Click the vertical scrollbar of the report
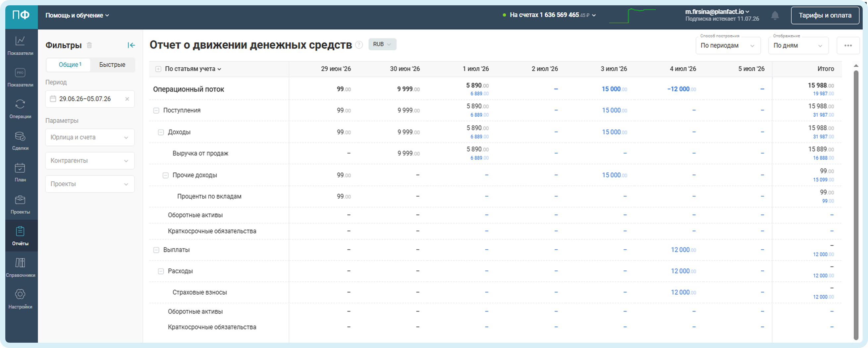Viewport: 868px width, 348px height. click(x=856, y=205)
